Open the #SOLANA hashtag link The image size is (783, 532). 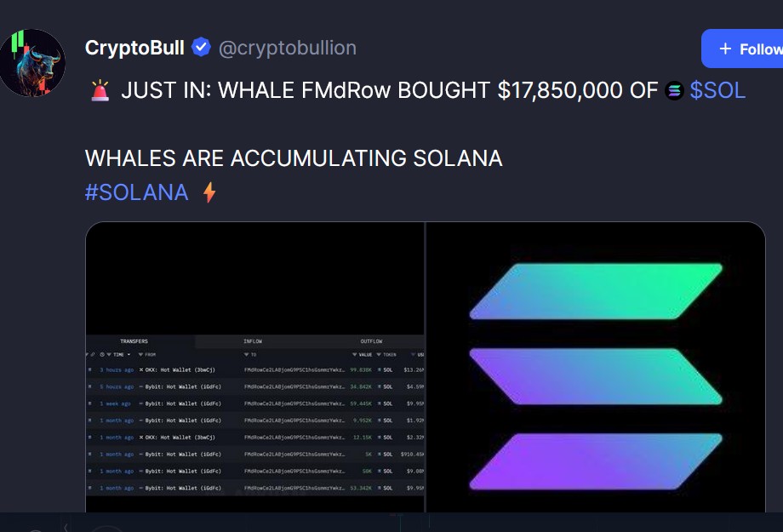coord(136,192)
